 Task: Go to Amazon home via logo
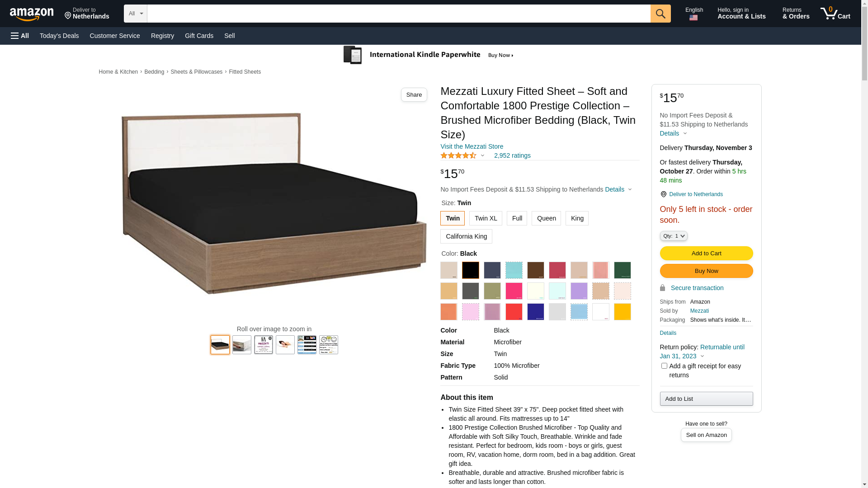tap(32, 14)
